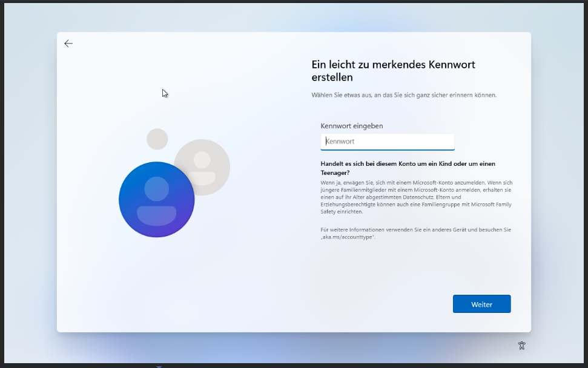The image size is (588, 368).
Task: Open the accessibility options icon
Action: [521, 346]
